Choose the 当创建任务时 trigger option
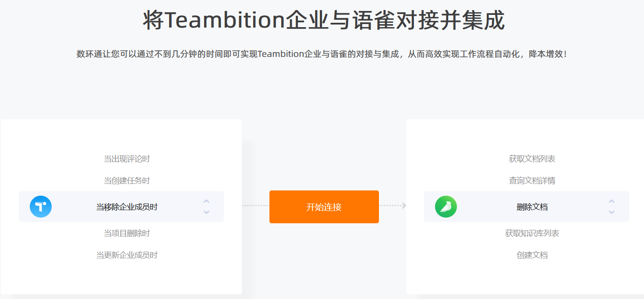 tap(127, 181)
